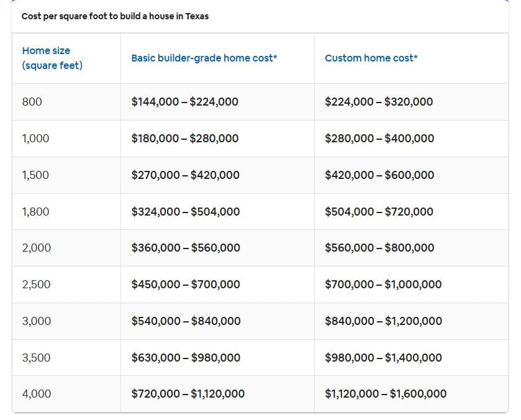Image resolution: width=521 pixels, height=420 pixels.
Task: Click basic cost $630,000 – $980,000
Action: coord(186,357)
